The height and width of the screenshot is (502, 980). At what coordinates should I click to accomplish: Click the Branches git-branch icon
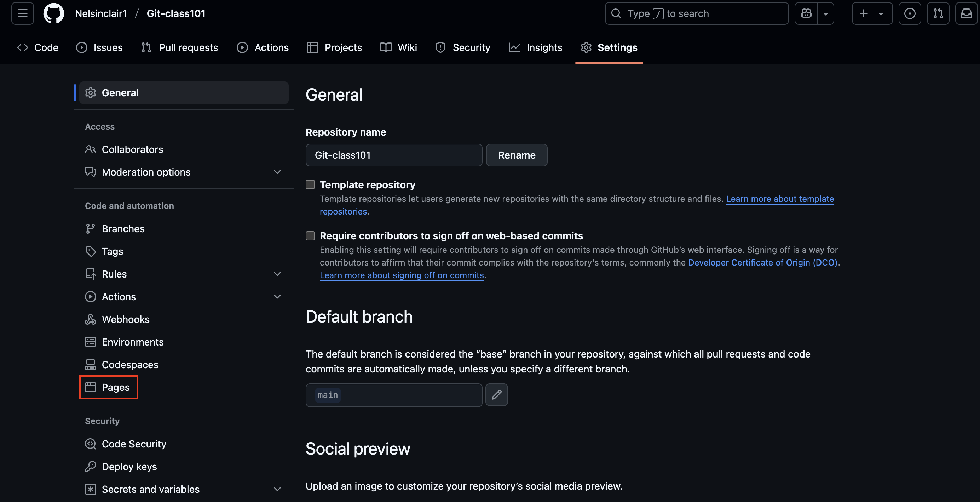coord(91,229)
